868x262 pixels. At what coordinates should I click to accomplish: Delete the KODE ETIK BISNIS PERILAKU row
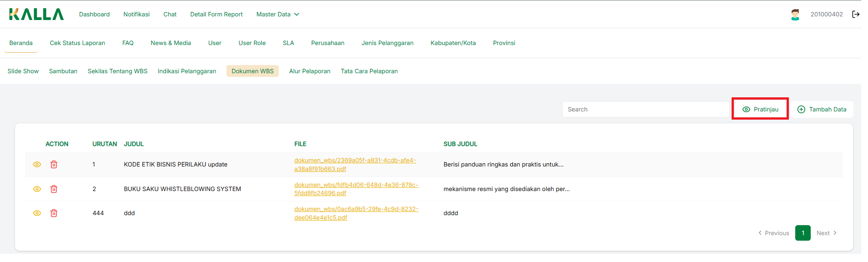(x=54, y=165)
